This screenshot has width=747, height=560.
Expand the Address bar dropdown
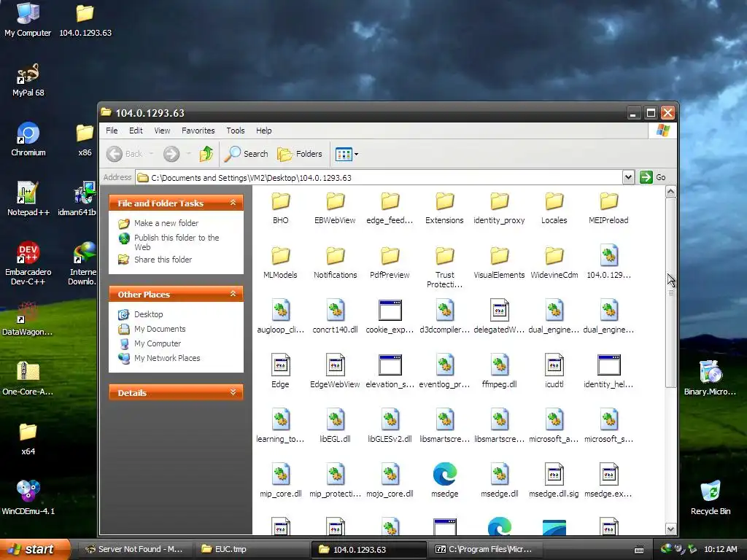(x=628, y=177)
